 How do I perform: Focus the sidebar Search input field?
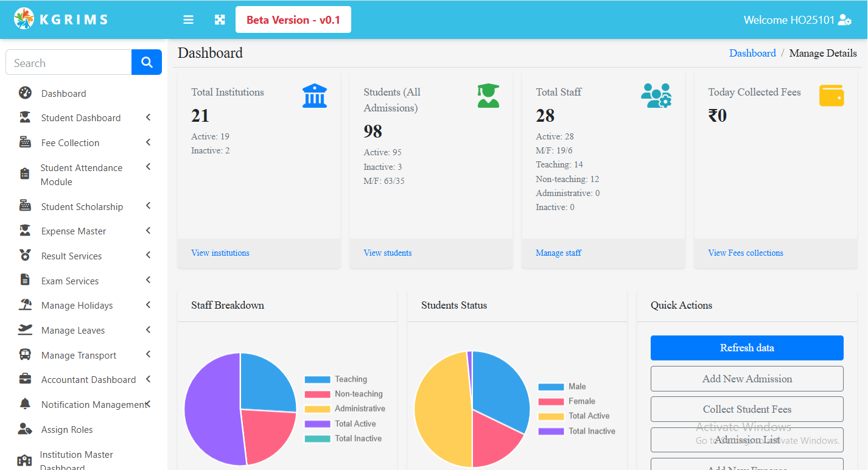pos(69,63)
